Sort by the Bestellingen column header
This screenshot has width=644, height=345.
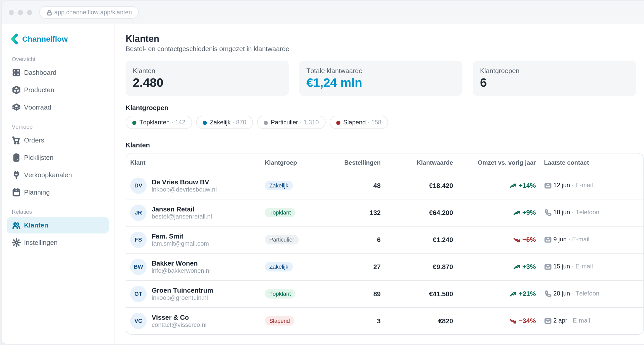click(362, 163)
